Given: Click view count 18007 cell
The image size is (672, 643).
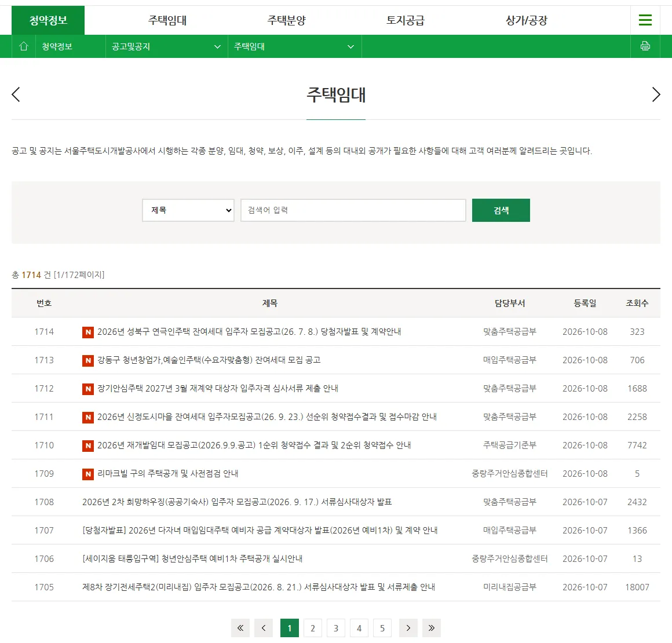Looking at the screenshot, I should pyautogui.click(x=637, y=587).
